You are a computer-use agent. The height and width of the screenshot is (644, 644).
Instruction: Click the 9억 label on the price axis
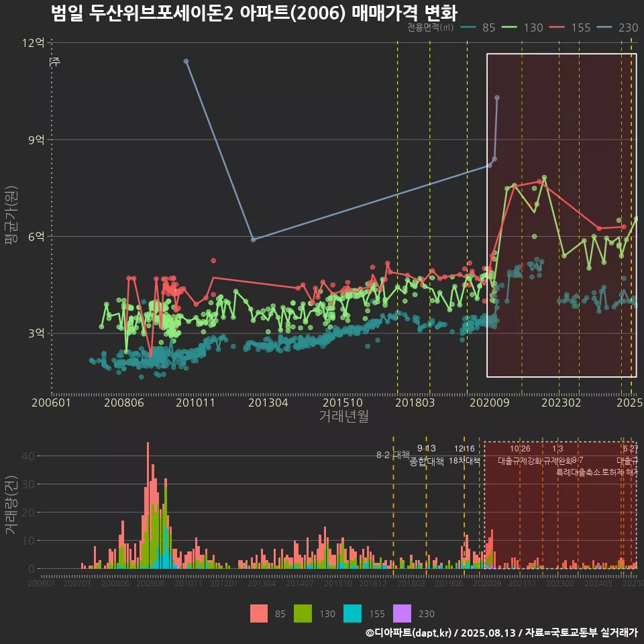tap(36, 140)
